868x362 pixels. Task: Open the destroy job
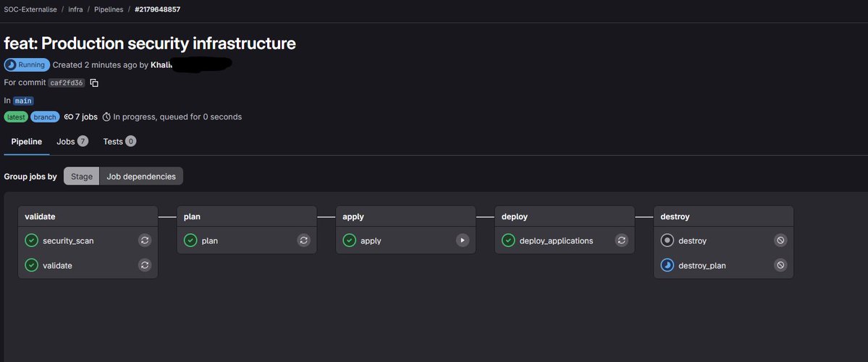(x=693, y=241)
